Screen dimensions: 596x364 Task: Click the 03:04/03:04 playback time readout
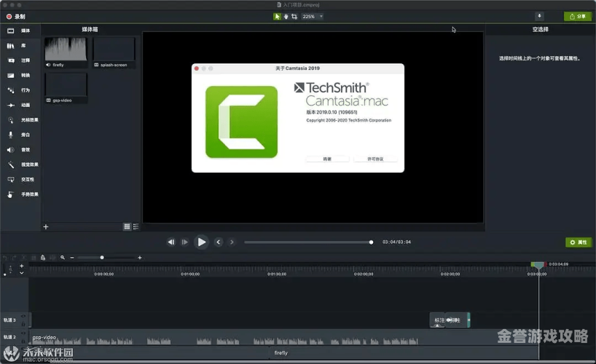coord(396,242)
